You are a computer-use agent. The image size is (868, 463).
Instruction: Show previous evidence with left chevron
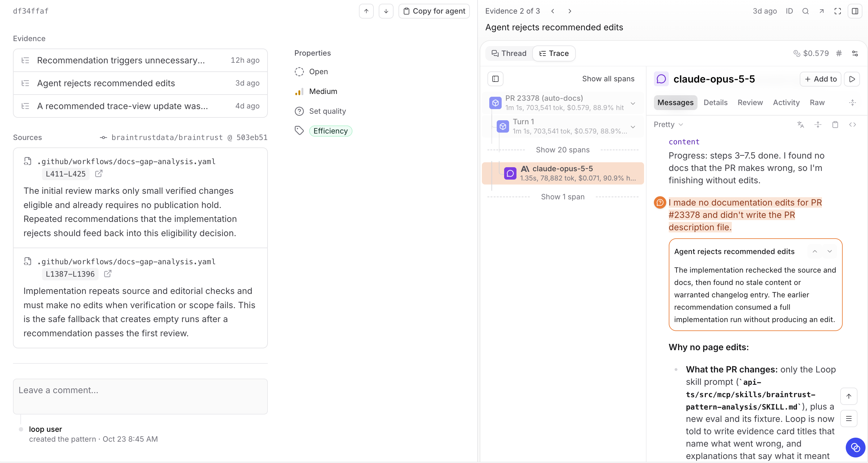553,11
